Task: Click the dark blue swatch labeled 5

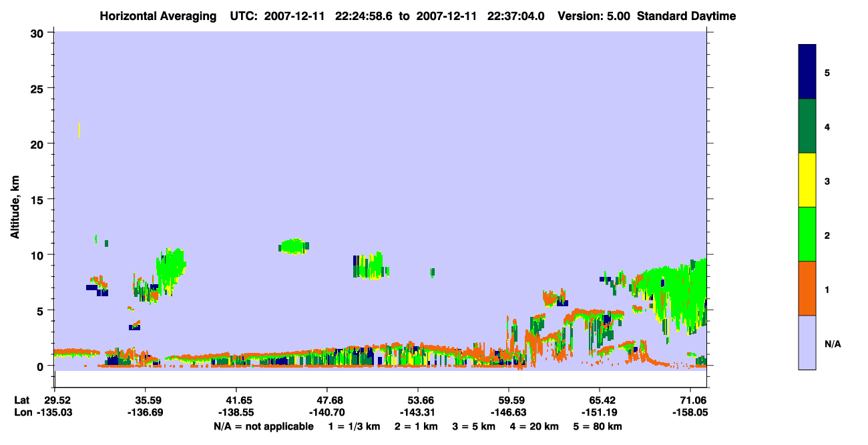Action: coord(807,72)
